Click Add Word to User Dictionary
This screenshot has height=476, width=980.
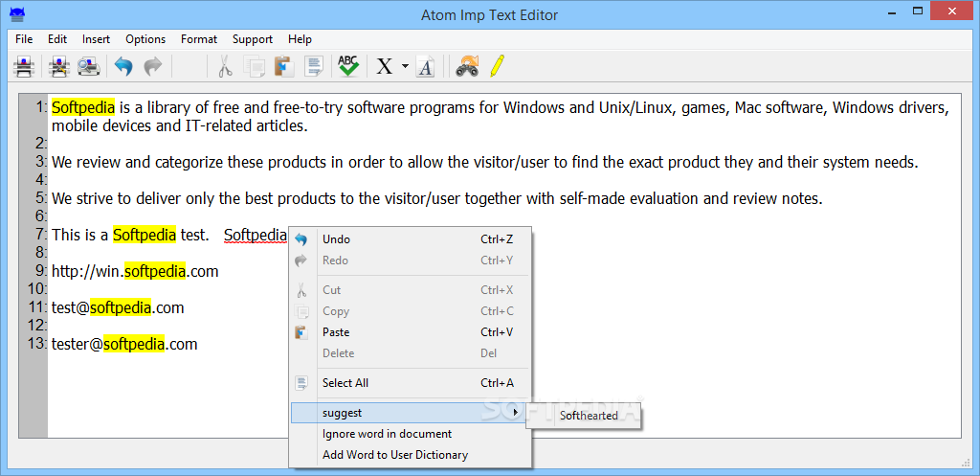(x=410, y=455)
